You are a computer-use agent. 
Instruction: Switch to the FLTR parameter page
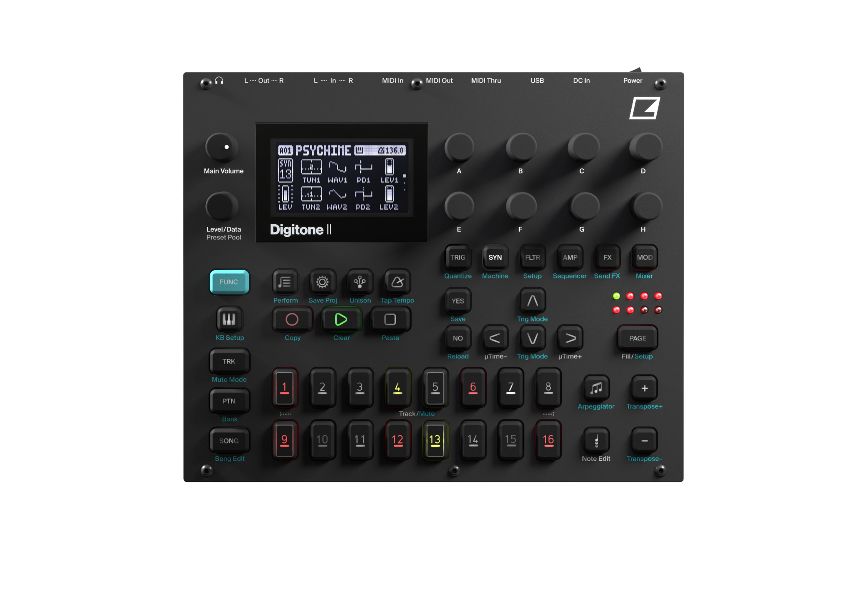tap(532, 258)
